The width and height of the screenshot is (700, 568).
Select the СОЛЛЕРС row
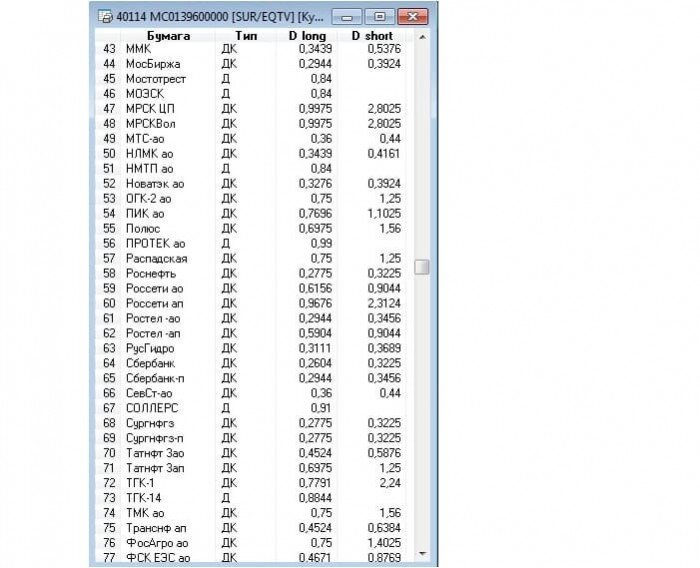pyautogui.click(x=251, y=408)
